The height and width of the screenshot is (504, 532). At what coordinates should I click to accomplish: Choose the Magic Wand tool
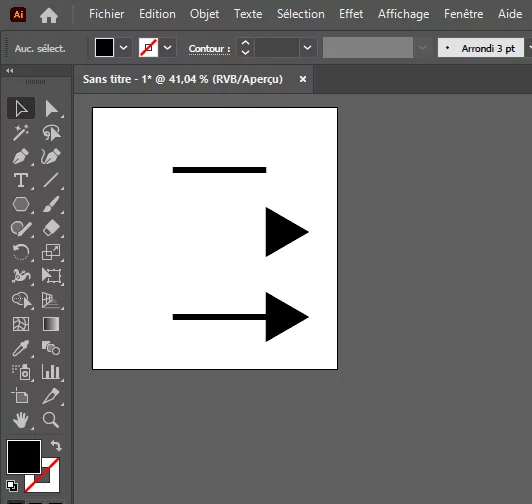(x=21, y=132)
